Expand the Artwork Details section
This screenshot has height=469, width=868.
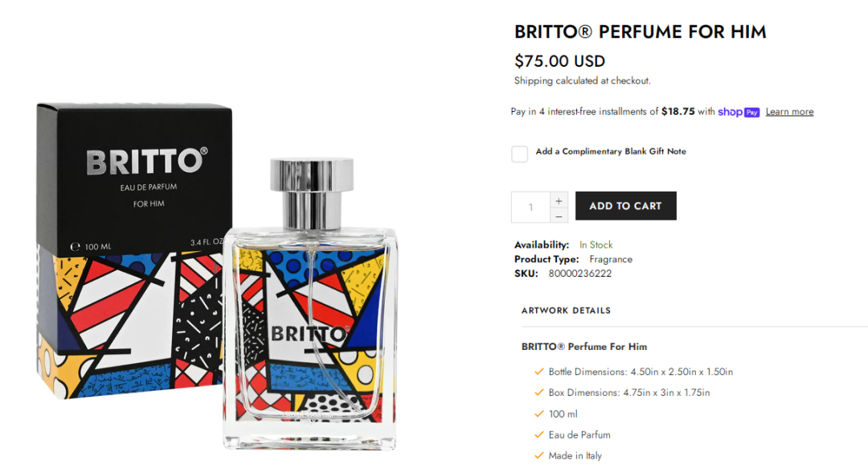coord(566,311)
